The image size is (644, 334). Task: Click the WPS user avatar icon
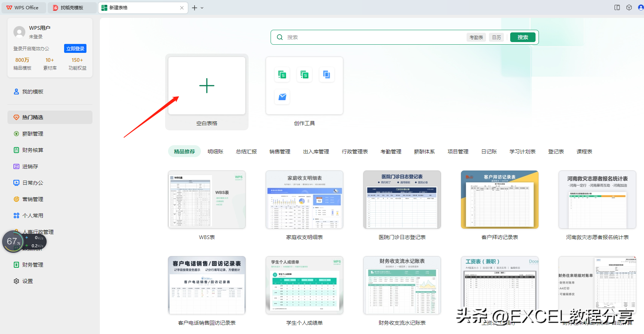[x=19, y=32]
